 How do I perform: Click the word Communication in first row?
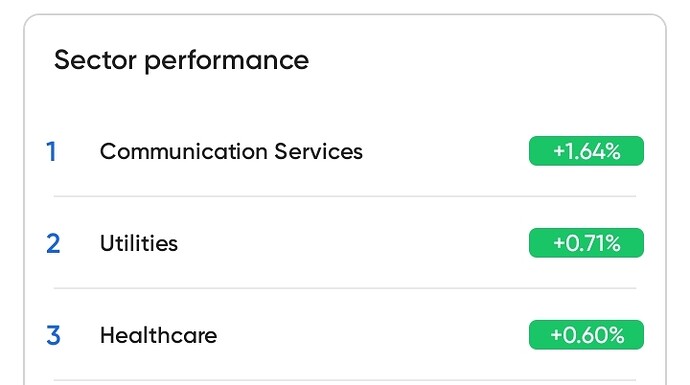184,151
